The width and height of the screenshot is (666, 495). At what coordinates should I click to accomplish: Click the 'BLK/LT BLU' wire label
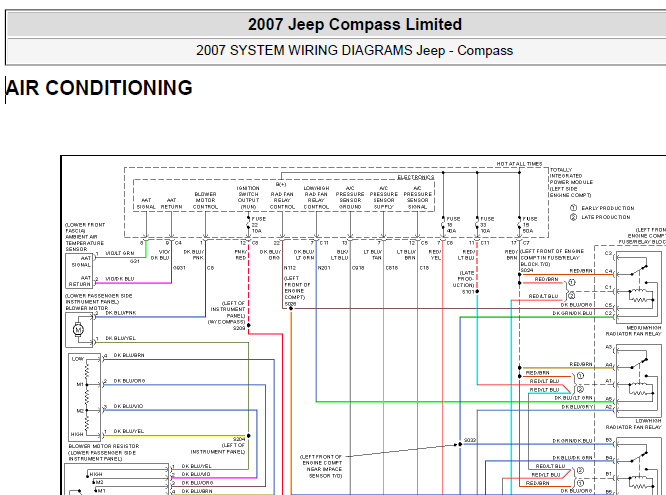339,255
